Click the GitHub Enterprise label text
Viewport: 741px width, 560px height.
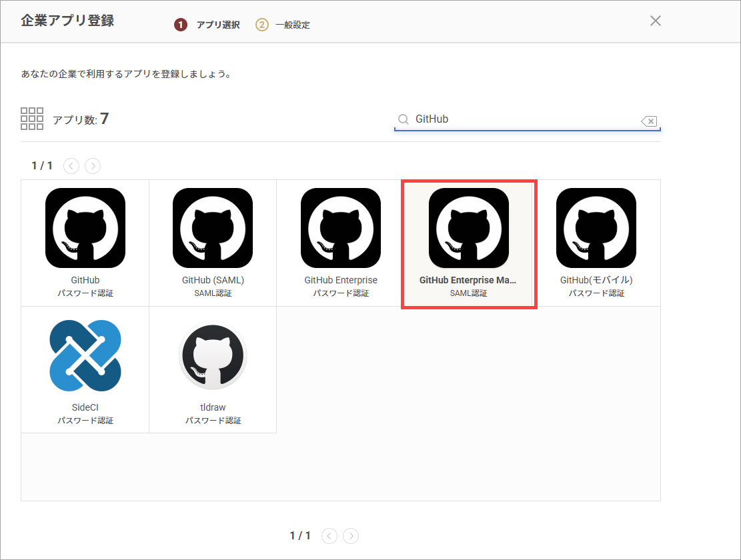(x=341, y=280)
